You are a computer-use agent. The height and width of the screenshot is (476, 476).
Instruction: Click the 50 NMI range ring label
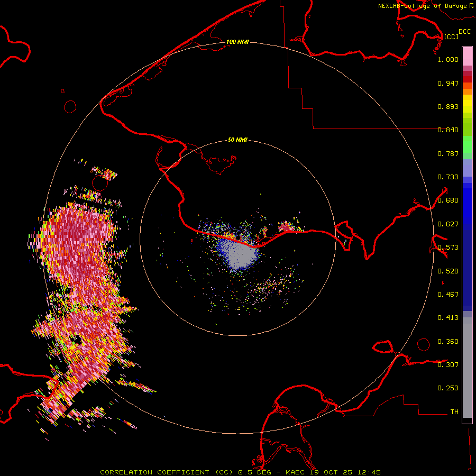tap(237, 140)
